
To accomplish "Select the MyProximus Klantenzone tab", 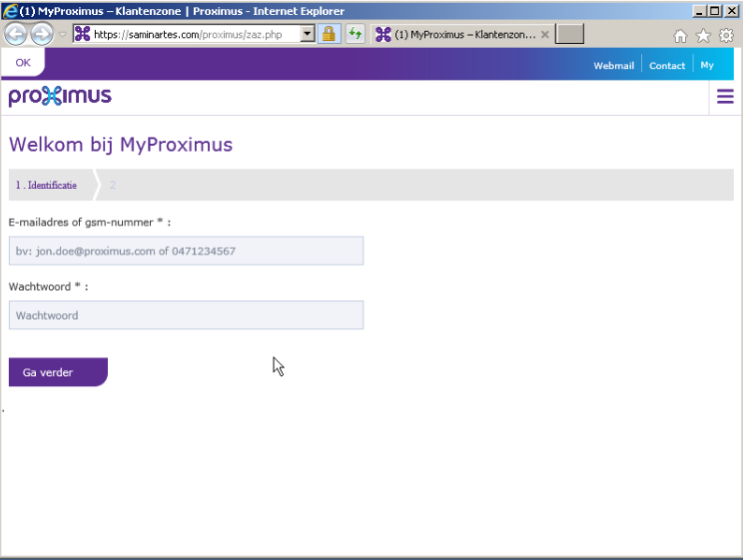I will [x=462, y=34].
